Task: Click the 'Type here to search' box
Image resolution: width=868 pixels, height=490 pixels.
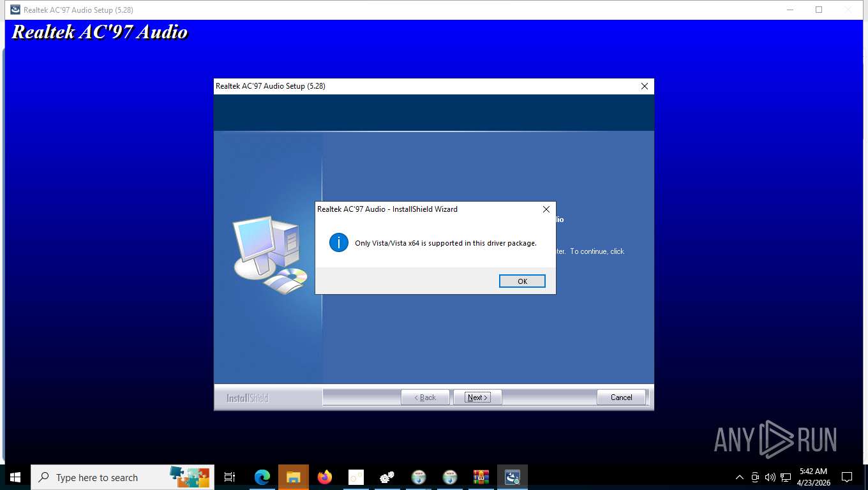Action: (x=123, y=477)
